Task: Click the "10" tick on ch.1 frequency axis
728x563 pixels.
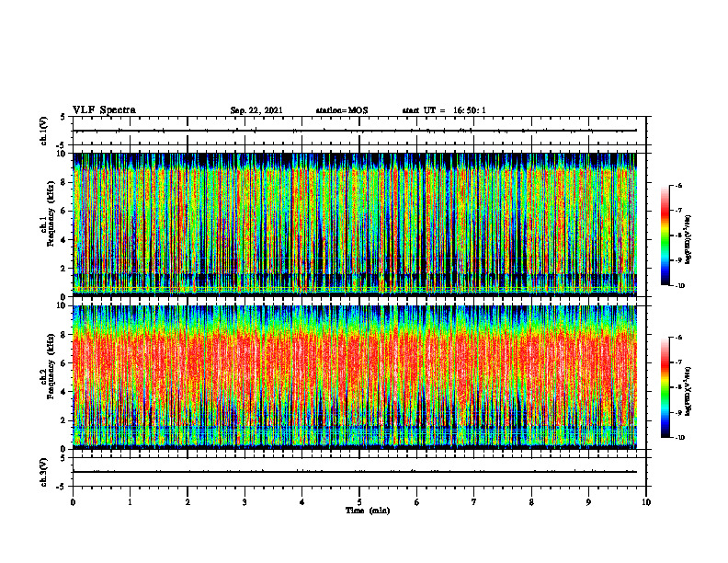Action: [x=62, y=154]
